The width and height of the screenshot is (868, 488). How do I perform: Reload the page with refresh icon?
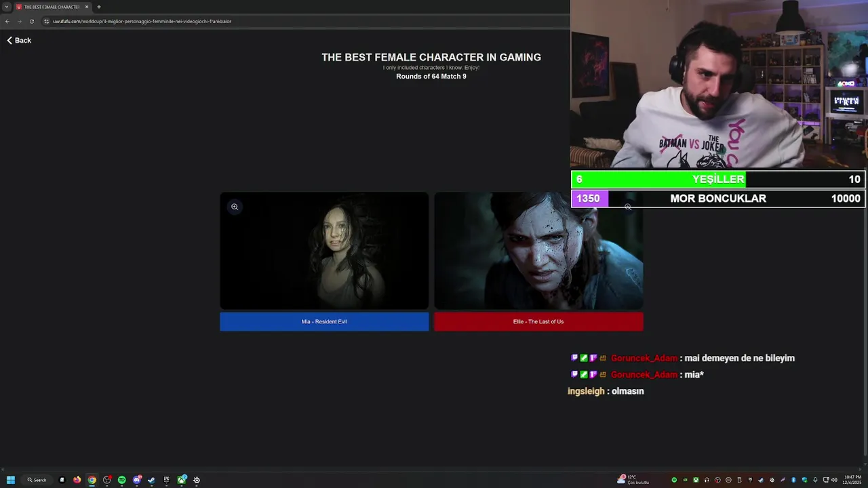[x=31, y=21]
